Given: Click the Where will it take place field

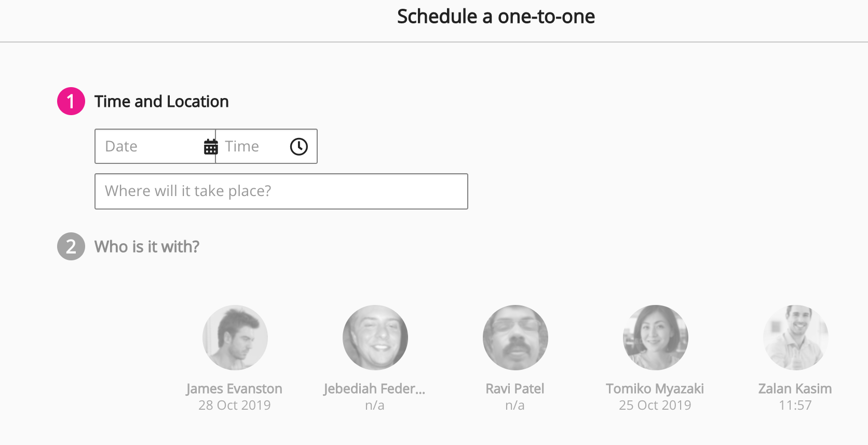Looking at the screenshot, I should click(x=280, y=191).
